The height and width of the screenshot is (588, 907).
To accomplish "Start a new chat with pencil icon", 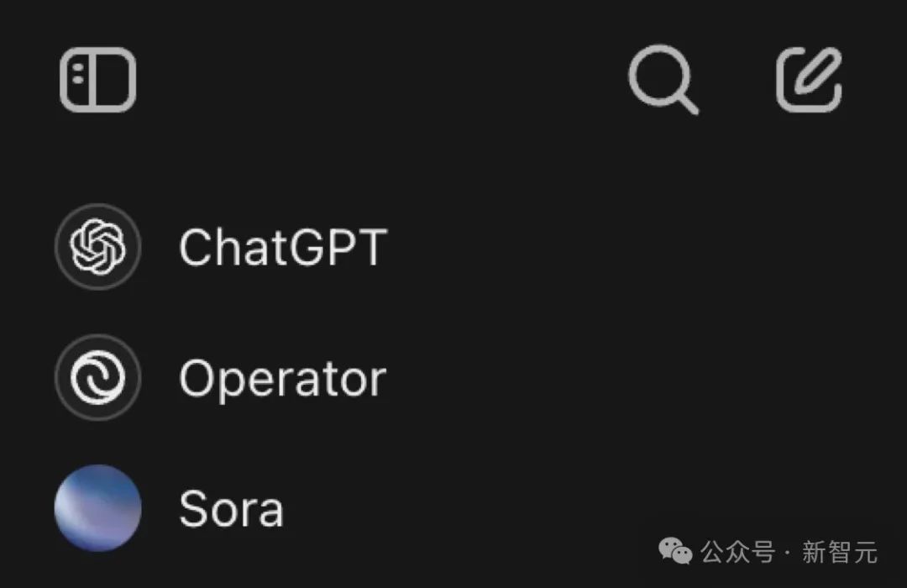I will (809, 80).
